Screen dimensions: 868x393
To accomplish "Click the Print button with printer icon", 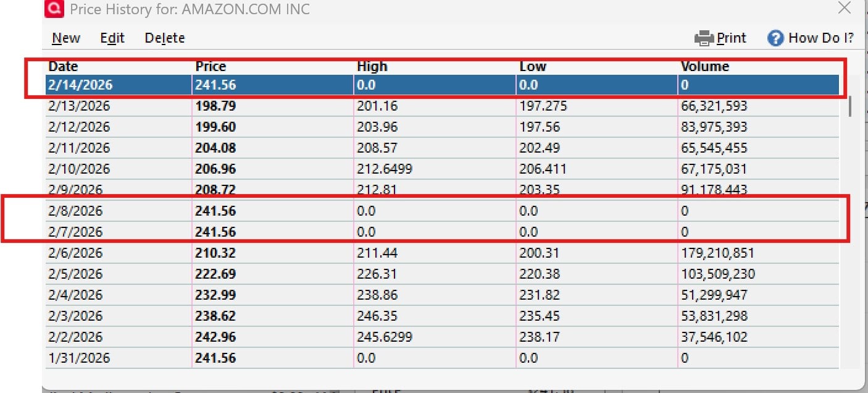I will coord(720,38).
